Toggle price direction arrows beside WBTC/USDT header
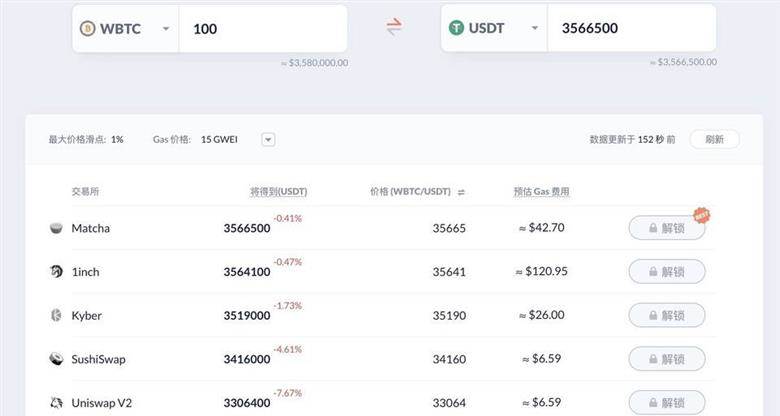 click(461, 192)
